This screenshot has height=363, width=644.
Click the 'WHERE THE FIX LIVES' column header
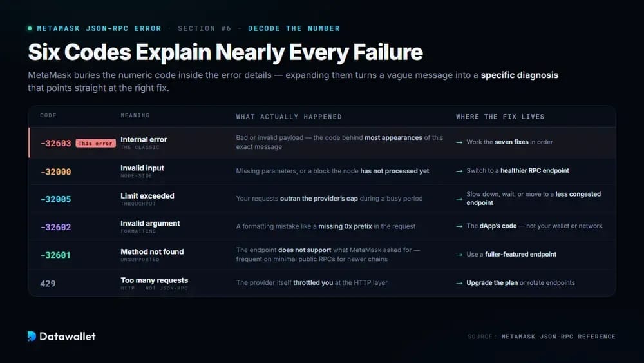coord(500,117)
